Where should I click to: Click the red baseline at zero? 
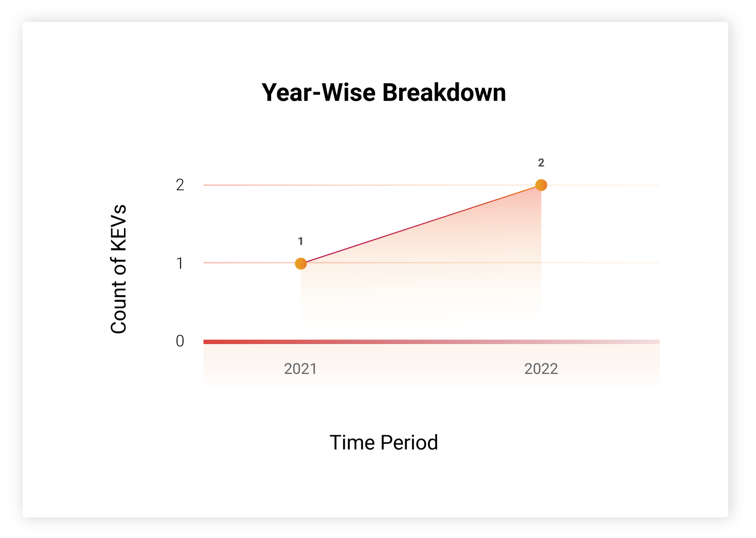tap(431, 342)
